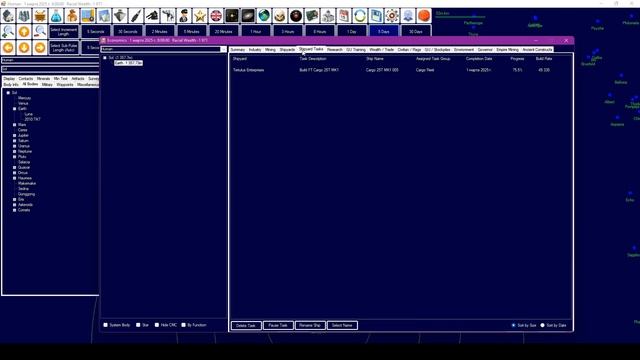640x360 pixels.
Task: Open the Environment tab
Action: [464, 49]
